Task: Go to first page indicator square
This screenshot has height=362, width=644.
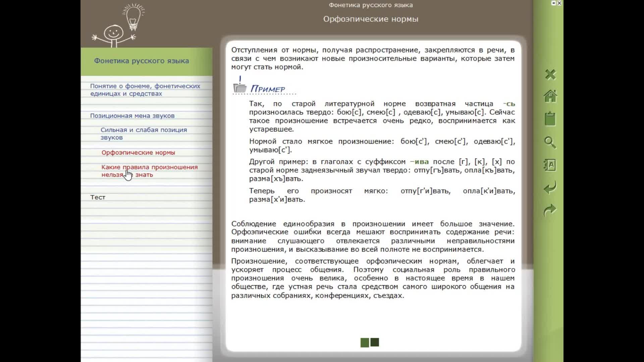Action: click(x=365, y=343)
